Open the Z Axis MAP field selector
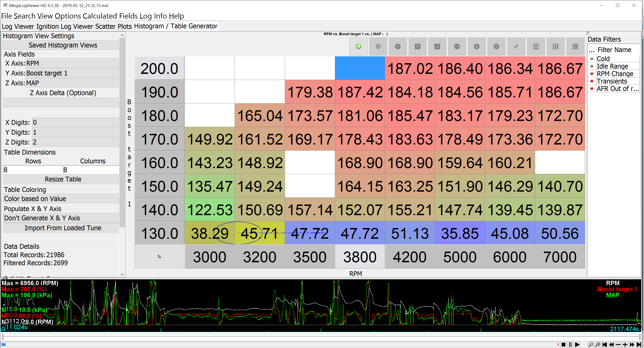This screenshot has height=348, width=644. click(x=72, y=83)
